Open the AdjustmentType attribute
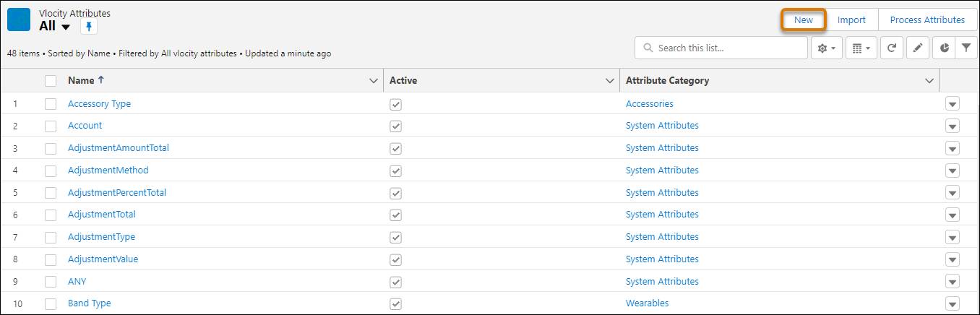 pos(101,236)
